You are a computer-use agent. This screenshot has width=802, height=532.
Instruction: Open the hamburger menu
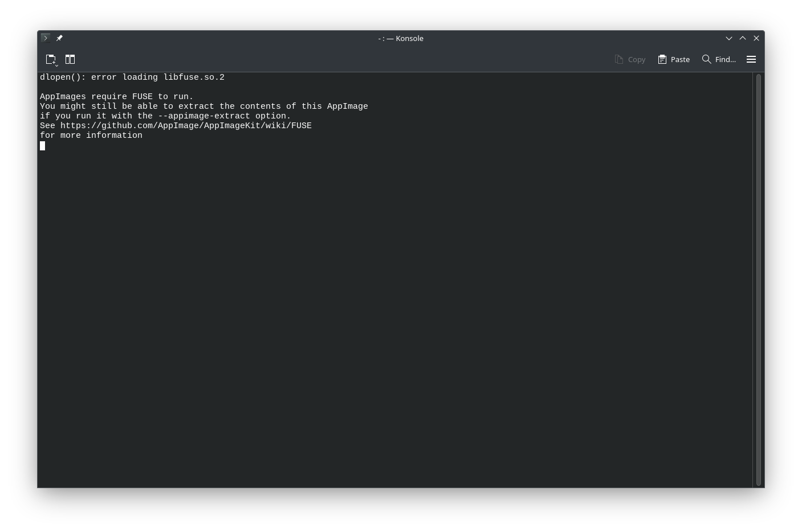tap(751, 59)
